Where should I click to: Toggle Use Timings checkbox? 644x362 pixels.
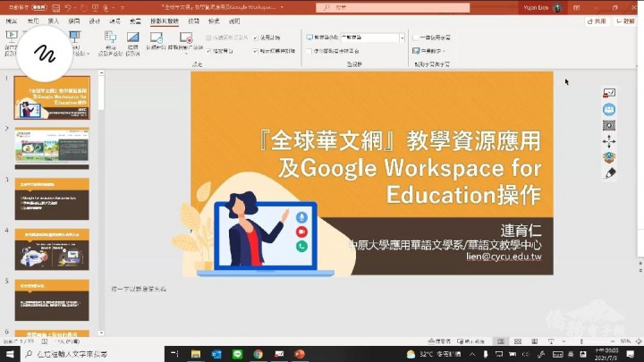[x=256, y=38]
